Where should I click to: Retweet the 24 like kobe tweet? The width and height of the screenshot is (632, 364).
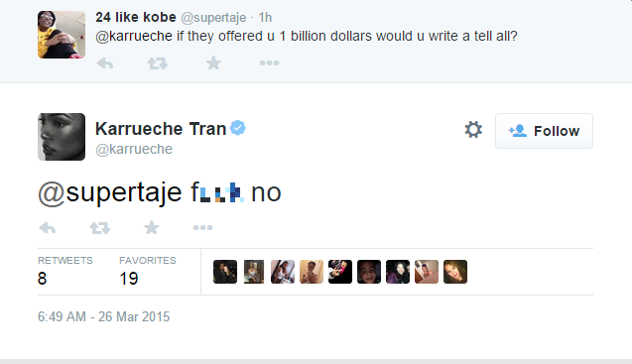click(157, 63)
